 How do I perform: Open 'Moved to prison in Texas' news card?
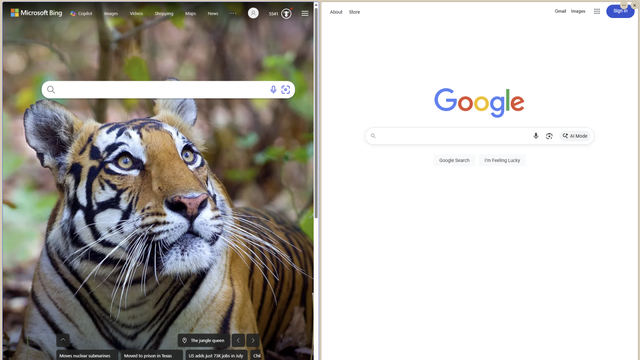[x=151, y=355]
